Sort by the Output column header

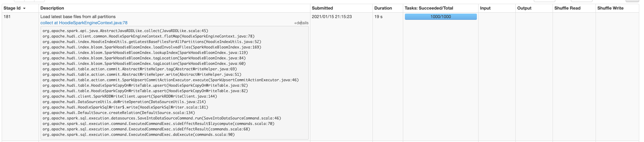pos(524,8)
